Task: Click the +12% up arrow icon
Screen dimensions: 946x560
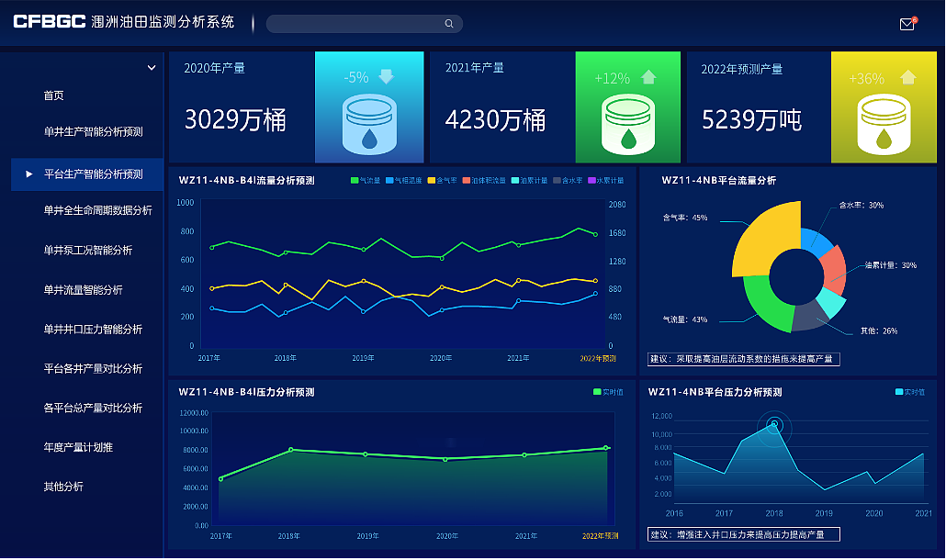Action: pos(648,76)
